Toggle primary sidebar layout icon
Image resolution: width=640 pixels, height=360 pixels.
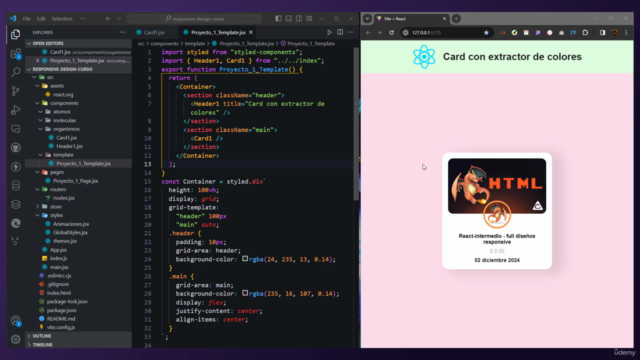[278, 18]
